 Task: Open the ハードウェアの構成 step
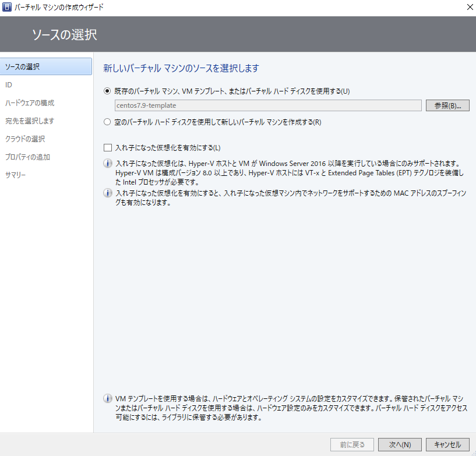click(x=30, y=103)
